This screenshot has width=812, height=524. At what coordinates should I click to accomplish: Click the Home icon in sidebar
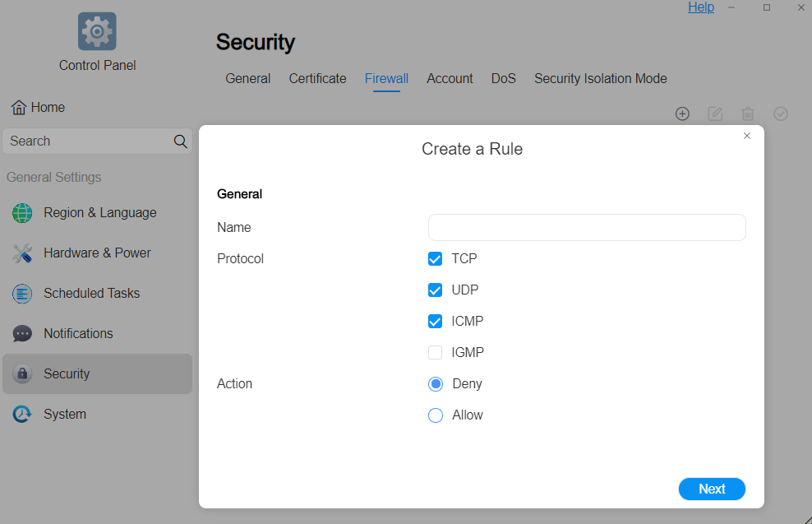[19, 108]
